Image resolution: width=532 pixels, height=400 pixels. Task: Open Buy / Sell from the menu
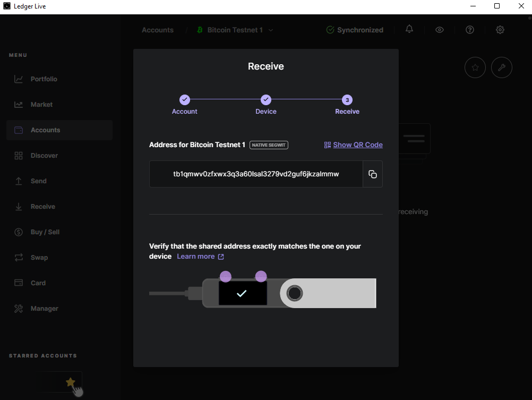[x=45, y=232]
